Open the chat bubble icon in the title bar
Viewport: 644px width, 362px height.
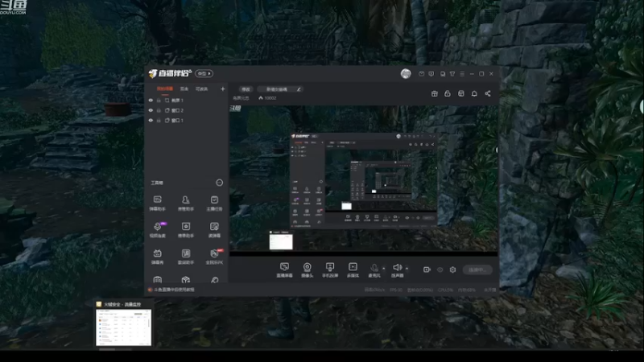pyautogui.click(x=431, y=74)
